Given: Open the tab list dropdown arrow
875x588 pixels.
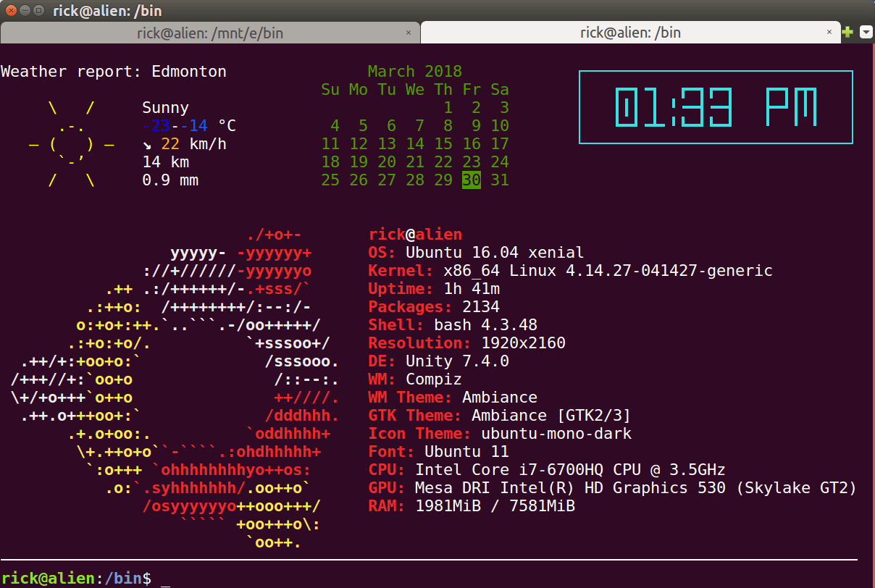Looking at the screenshot, I should [864, 32].
